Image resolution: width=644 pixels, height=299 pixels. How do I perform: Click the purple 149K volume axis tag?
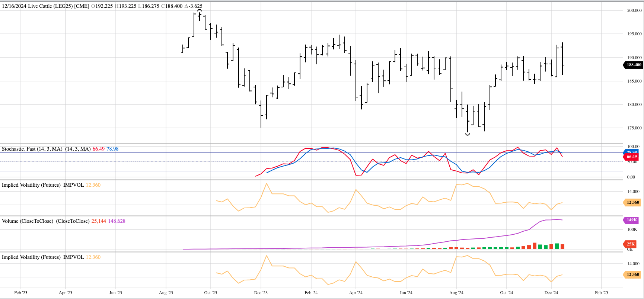click(631, 220)
